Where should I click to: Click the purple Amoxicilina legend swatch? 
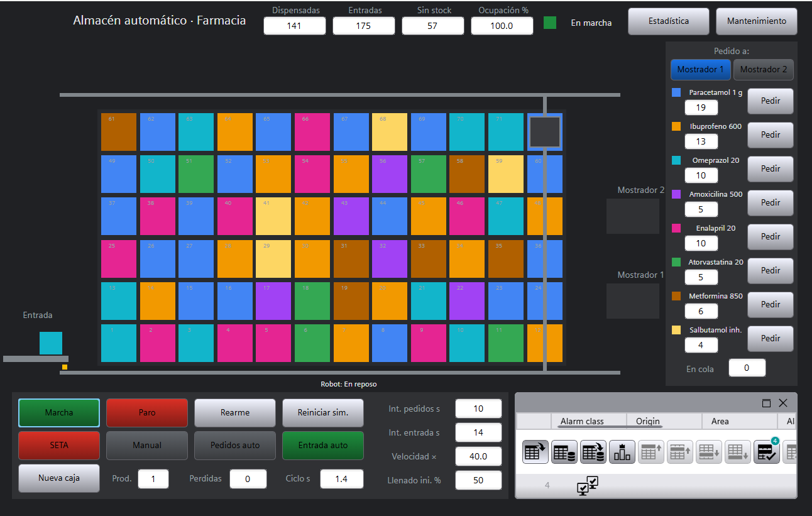[x=676, y=194]
